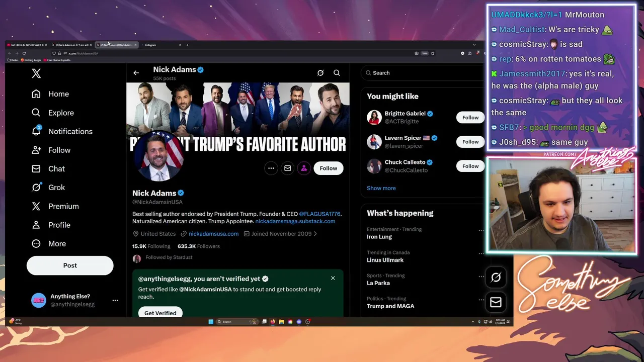Viewport: 644px width, 362px height.
Task: Click Show more under You might like
Action: 381,188
